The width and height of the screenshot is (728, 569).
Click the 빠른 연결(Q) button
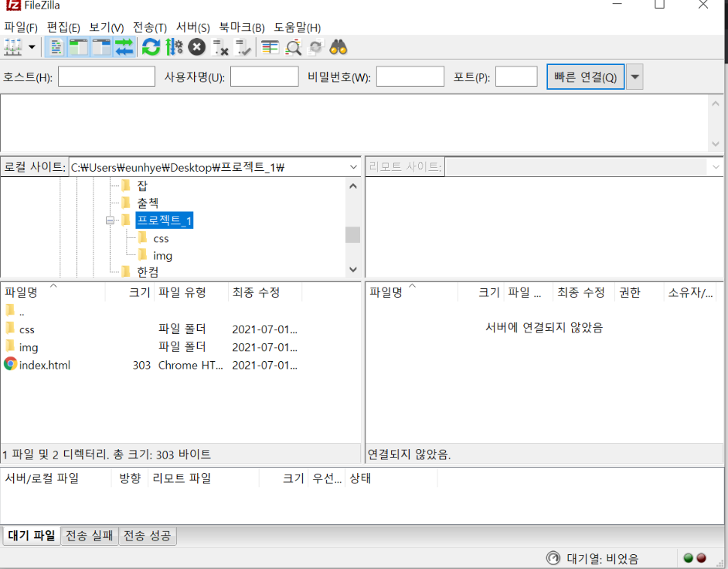coord(586,77)
